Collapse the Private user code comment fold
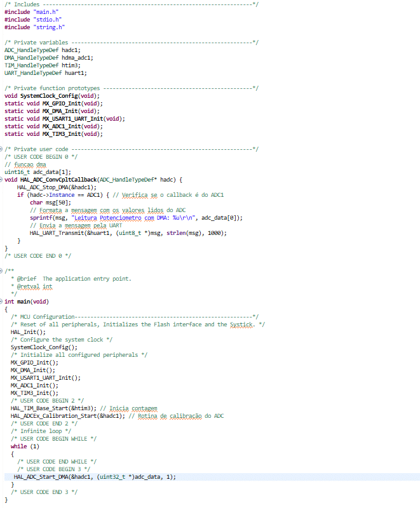This screenshot has height=508, width=420. (2, 149)
